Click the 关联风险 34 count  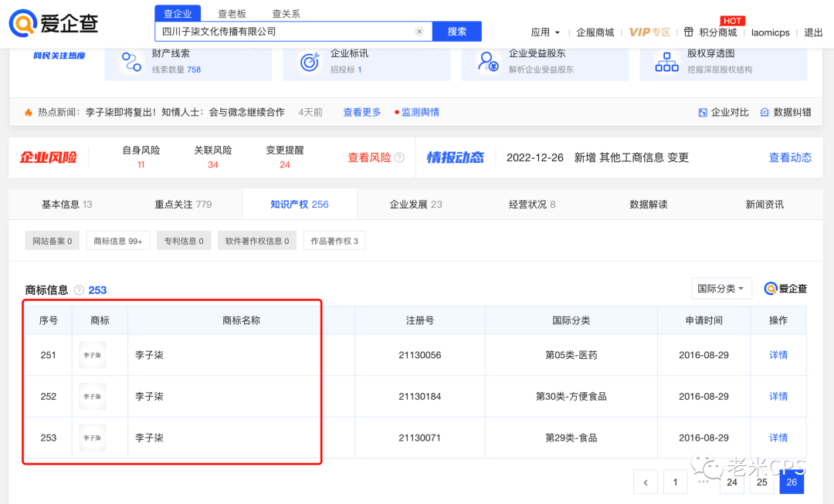click(x=213, y=165)
